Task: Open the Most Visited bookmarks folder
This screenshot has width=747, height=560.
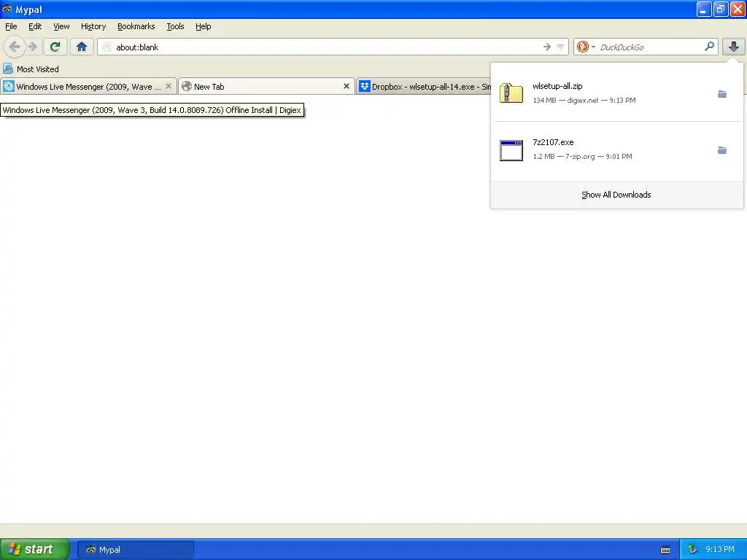Action: tap(31, 69)
